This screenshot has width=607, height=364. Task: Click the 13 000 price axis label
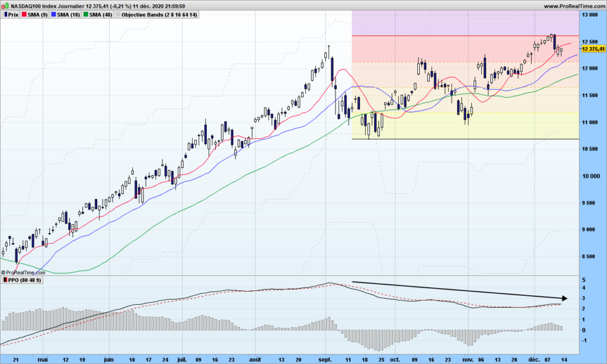(x=590, y=15)
